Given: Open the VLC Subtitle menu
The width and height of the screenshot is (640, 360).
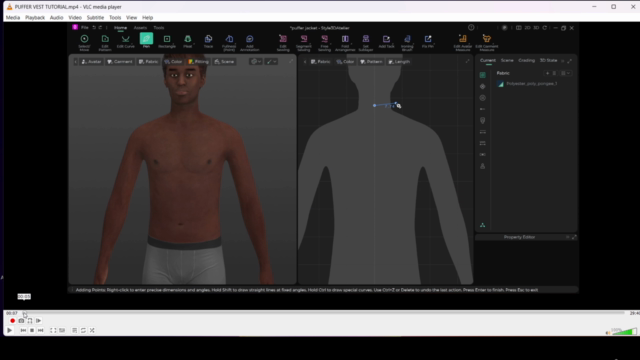Looking at the screenshot, I should [95, 18].
